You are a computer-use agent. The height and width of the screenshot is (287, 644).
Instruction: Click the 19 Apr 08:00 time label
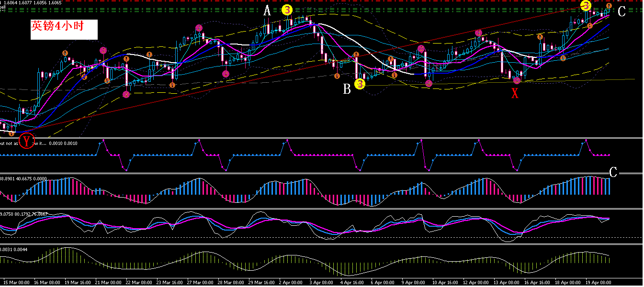[x=599, y=282]
